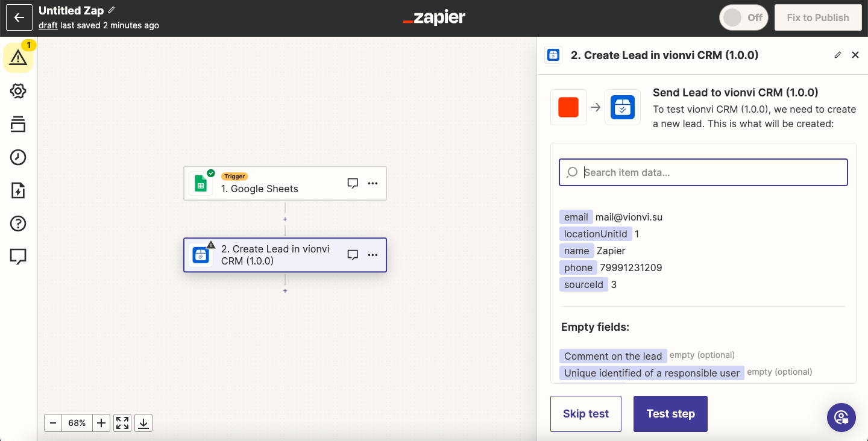The image size is (868, 441).
Task: Click the Zapier logo
Action: [x=434, y=17]
